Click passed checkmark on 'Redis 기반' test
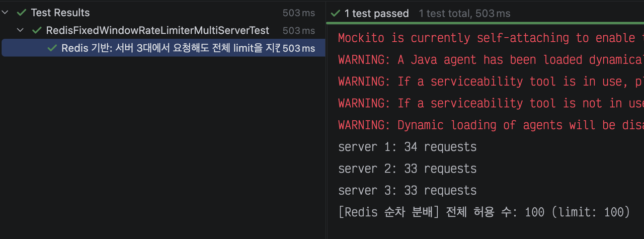Viewport: 644px width, 239px height. point(52,48)
